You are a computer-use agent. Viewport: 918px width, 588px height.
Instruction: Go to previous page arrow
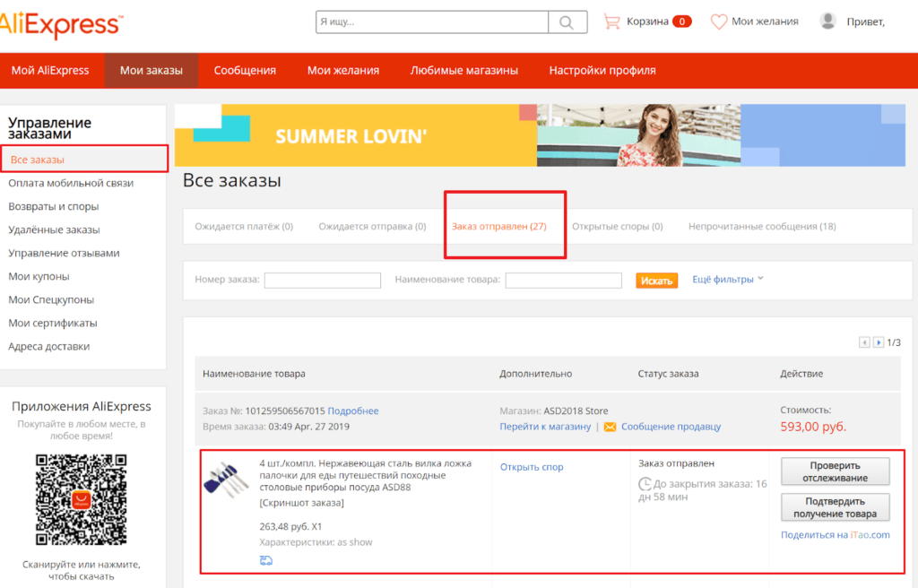(x=864, y=342)
